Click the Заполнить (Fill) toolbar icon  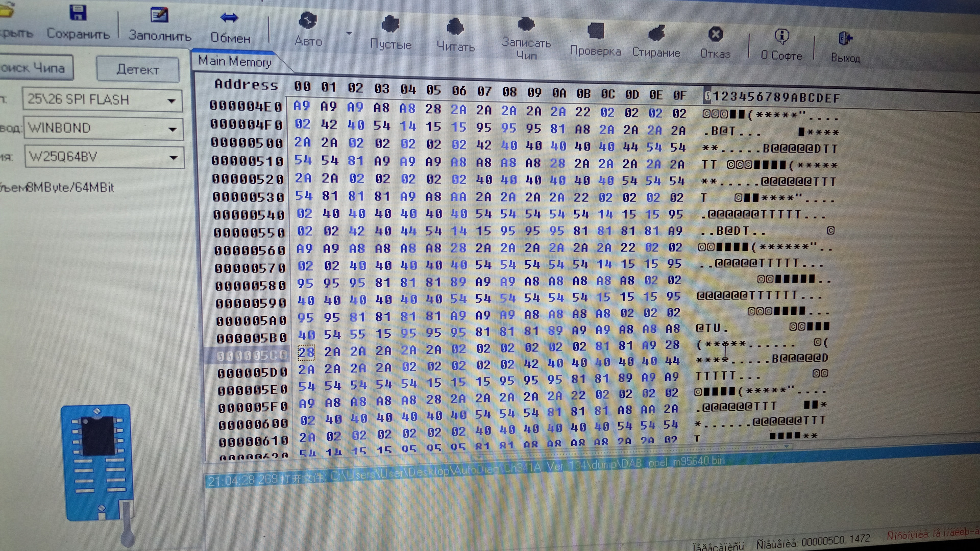159,15
